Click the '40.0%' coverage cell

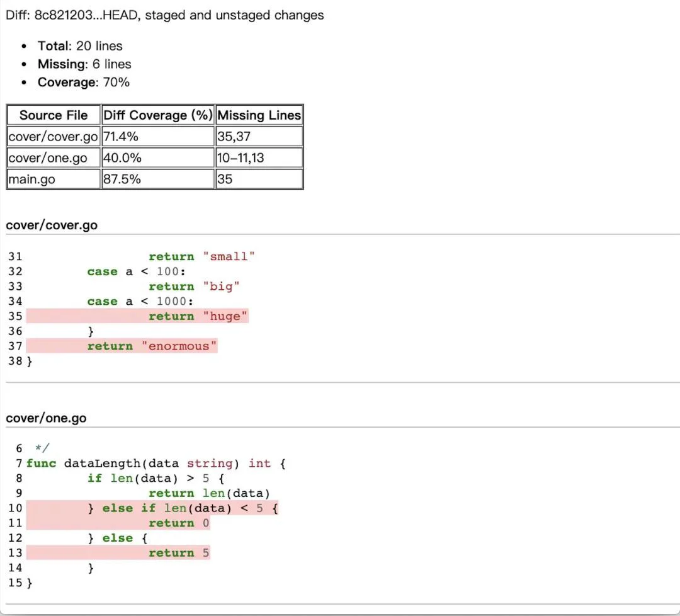[158, 158]
